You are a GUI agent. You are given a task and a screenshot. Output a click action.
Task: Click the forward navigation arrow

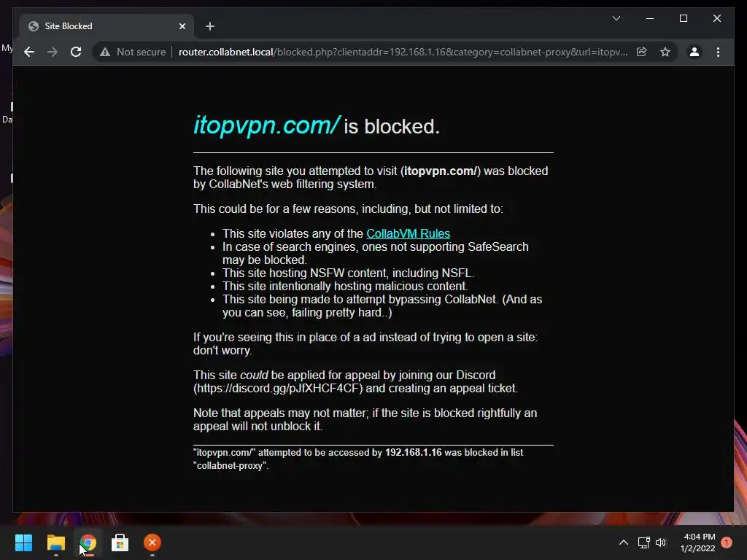pos(53,52)
